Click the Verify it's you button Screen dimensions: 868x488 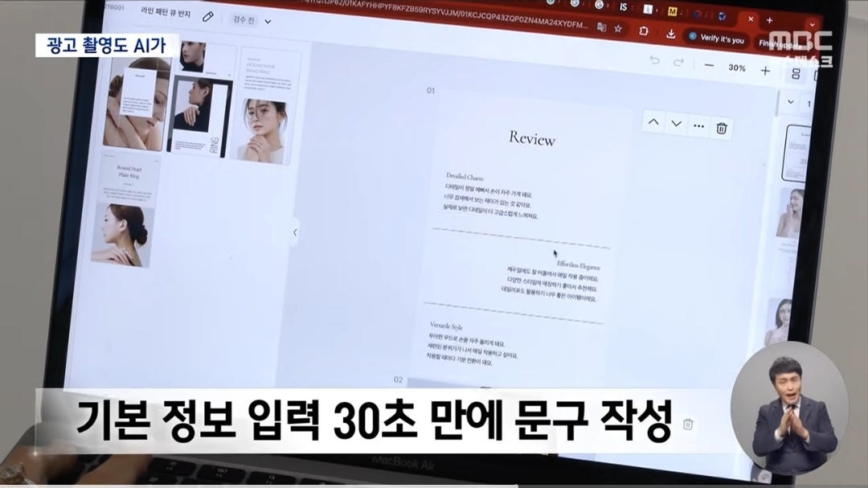(716, 39)
